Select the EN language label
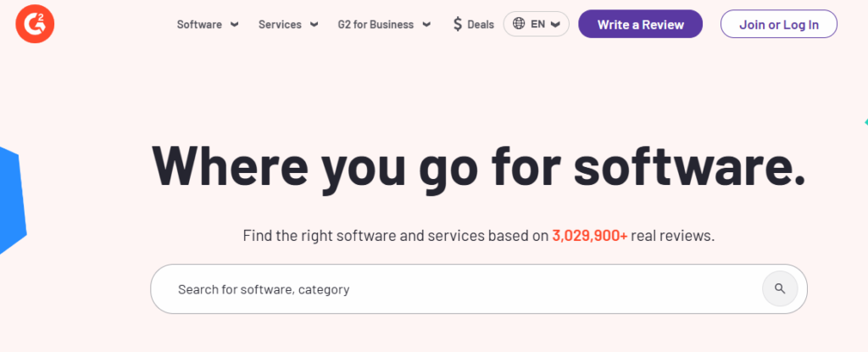 [537, 24]
